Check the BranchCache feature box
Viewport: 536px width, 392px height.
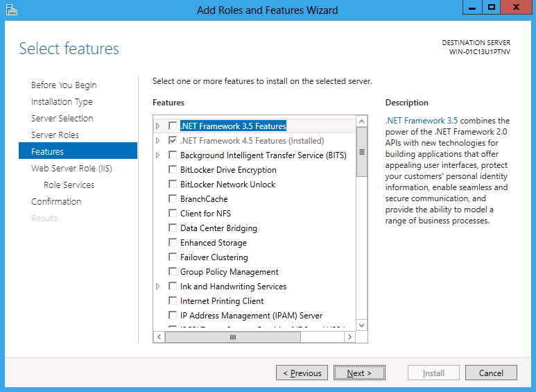point(173,198)
